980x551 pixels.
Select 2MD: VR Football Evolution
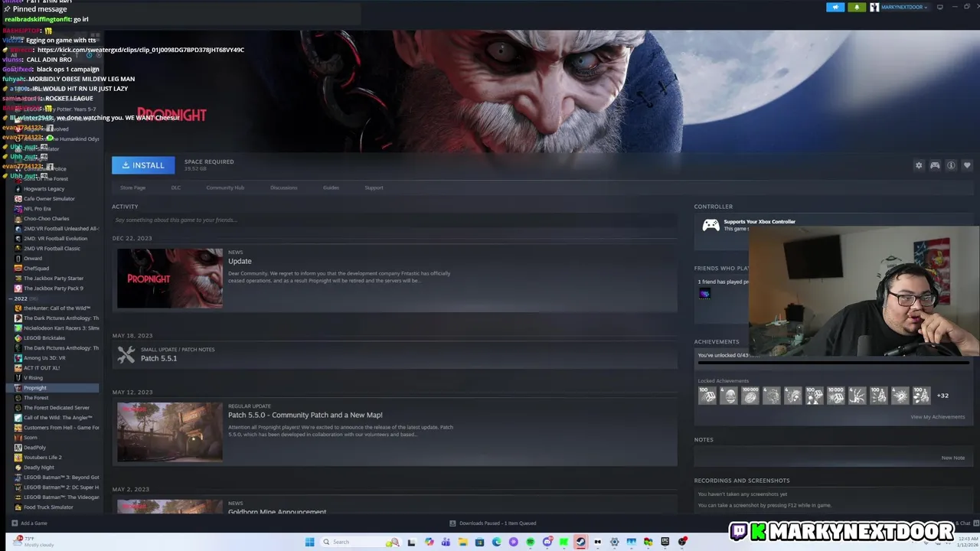pyautogui.click(x=55, y=238)
